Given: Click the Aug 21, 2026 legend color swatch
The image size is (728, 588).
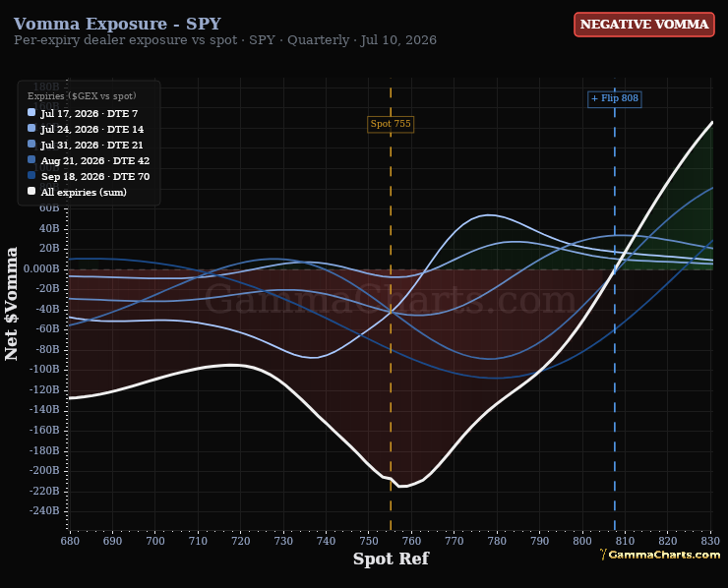Looking at the screenshot, I should click(31, 159).
